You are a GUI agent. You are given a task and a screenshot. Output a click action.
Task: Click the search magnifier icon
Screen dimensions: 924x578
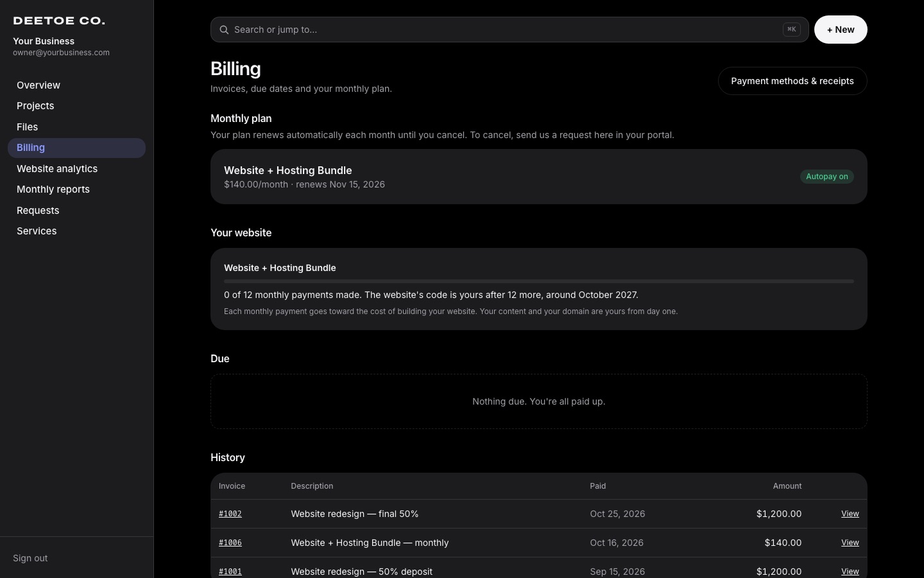tap(224, 30)
